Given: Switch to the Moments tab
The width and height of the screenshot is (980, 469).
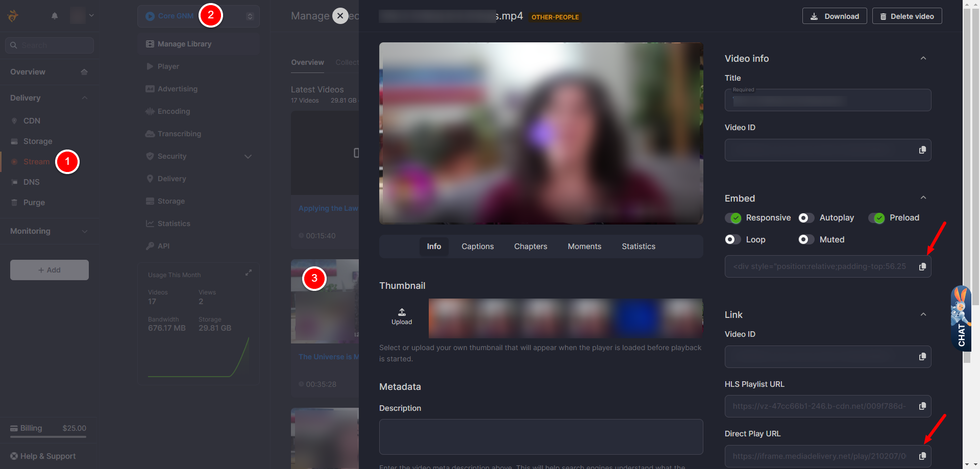Looking at the screenshot, I should (x=584, y=246).
